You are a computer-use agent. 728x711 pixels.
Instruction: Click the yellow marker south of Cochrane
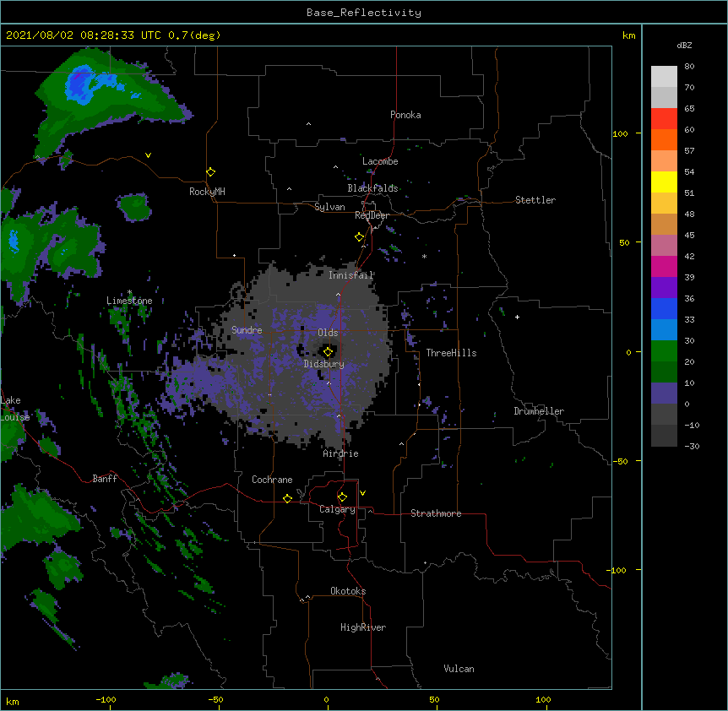(x=287, y=498)
